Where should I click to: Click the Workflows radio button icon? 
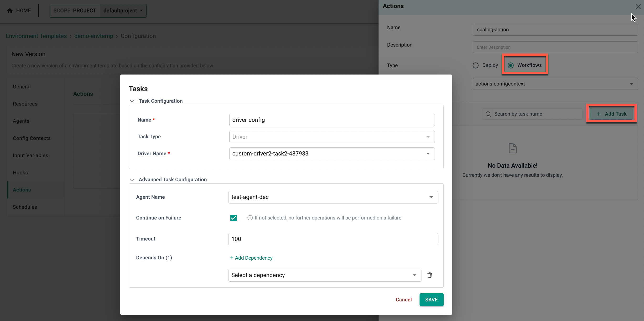point(511,65)
